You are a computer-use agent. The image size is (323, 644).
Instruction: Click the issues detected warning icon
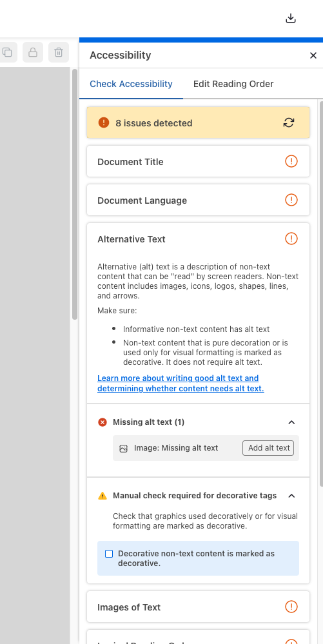104,122
